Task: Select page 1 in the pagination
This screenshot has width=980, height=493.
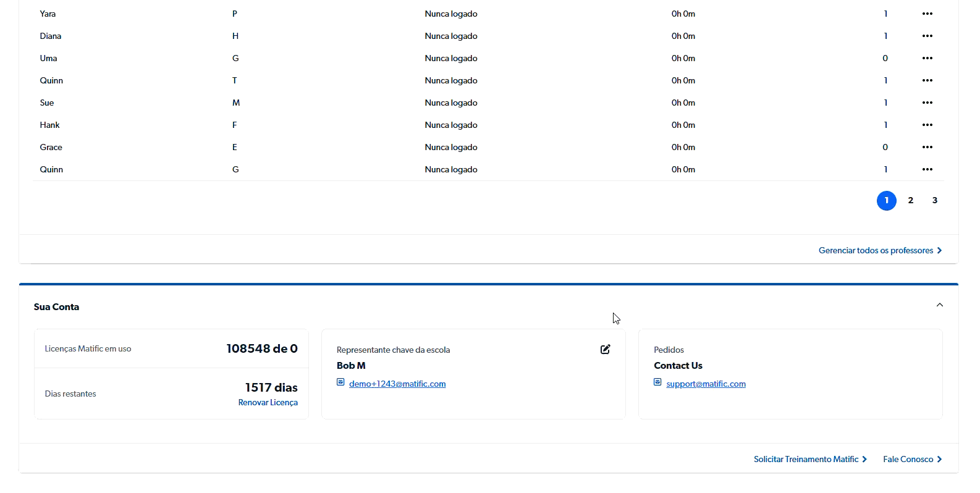Action: [x=886, y=200]
